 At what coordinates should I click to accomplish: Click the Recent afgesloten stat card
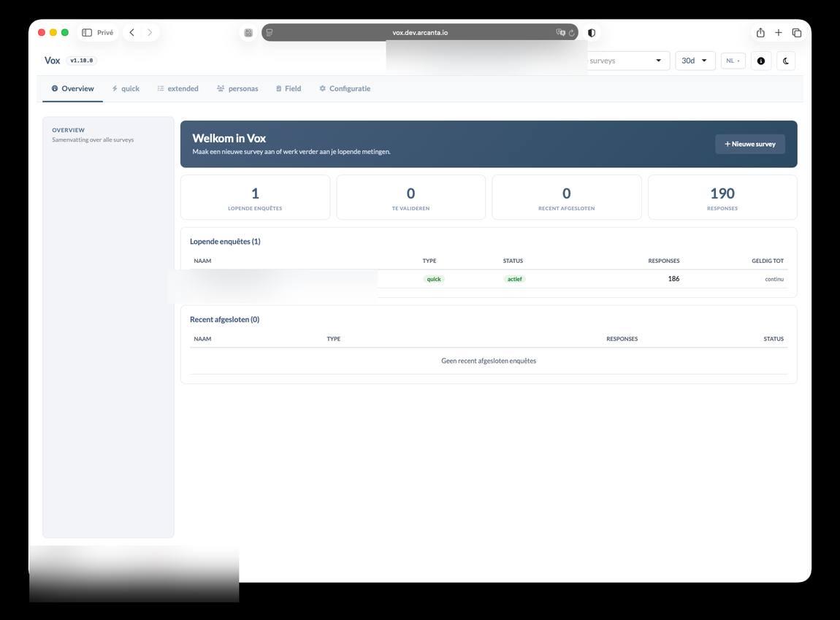[x=566, y=197]
